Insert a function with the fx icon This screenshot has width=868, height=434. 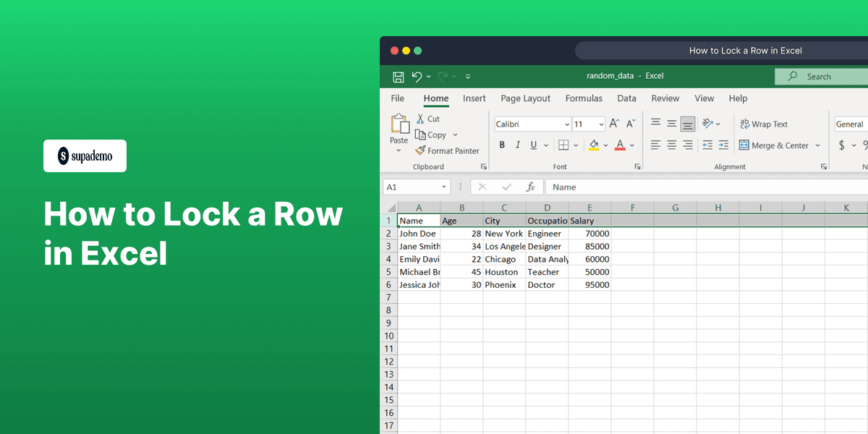click(532, 187)
